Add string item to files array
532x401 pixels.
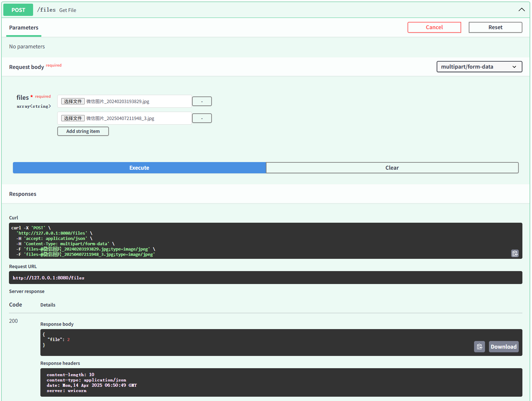point(83,131)
